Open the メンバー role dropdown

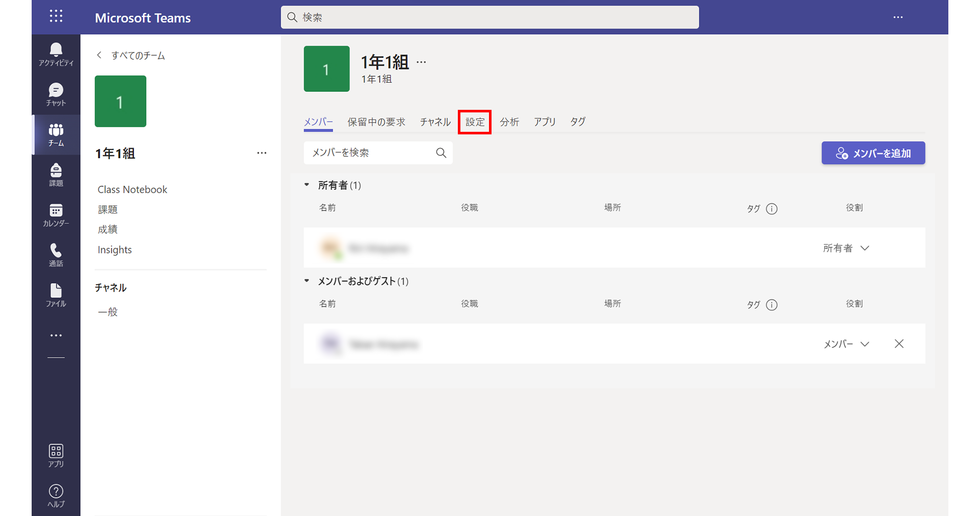846,344
